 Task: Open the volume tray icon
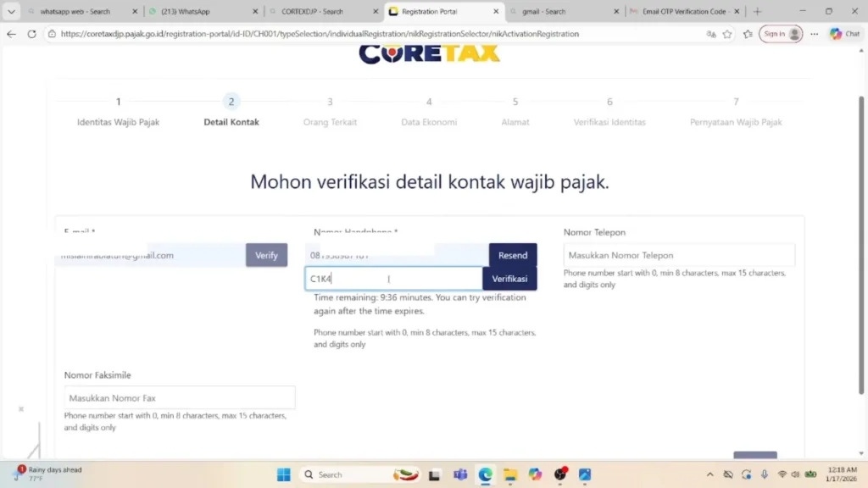click(x=795, y=474)
